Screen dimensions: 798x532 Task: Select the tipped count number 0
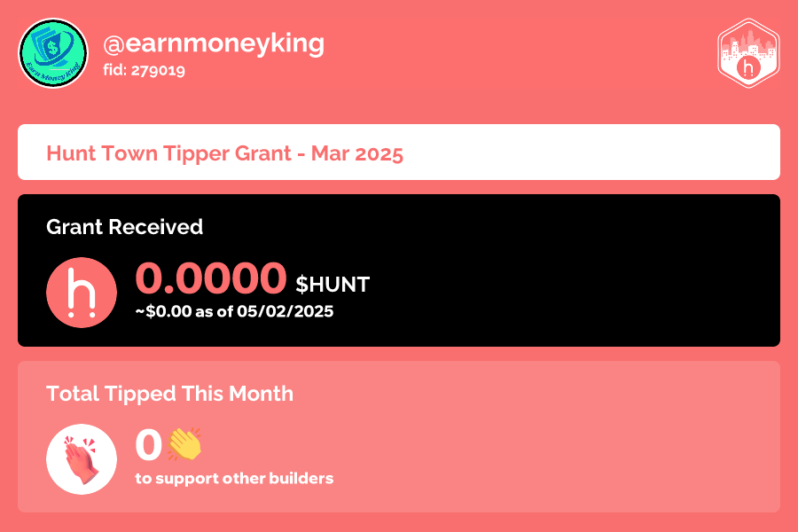click(x=149, y=445)
